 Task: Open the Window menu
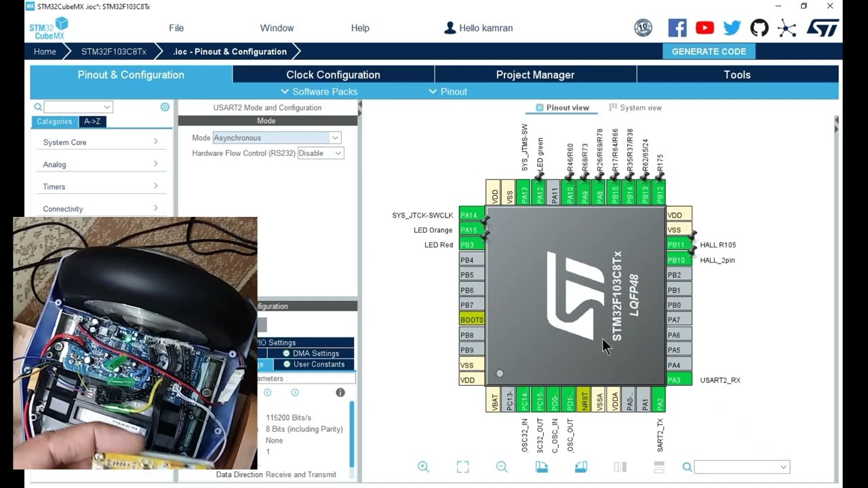point(277,28)
